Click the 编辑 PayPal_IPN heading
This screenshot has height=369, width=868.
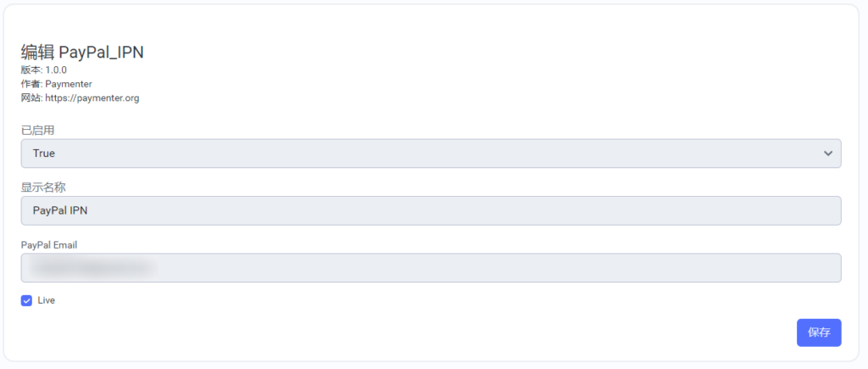pyautogui.click(x=82, y=52)
